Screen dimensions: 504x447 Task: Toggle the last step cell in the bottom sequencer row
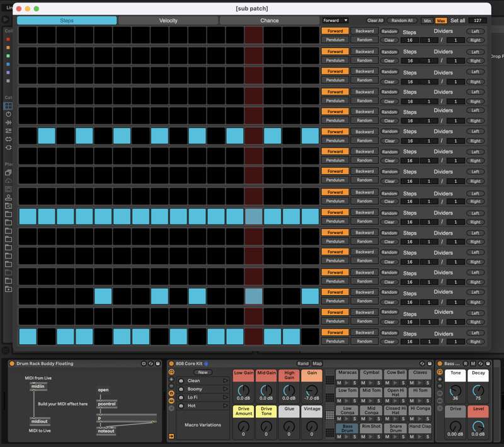(x=310, y=337)
